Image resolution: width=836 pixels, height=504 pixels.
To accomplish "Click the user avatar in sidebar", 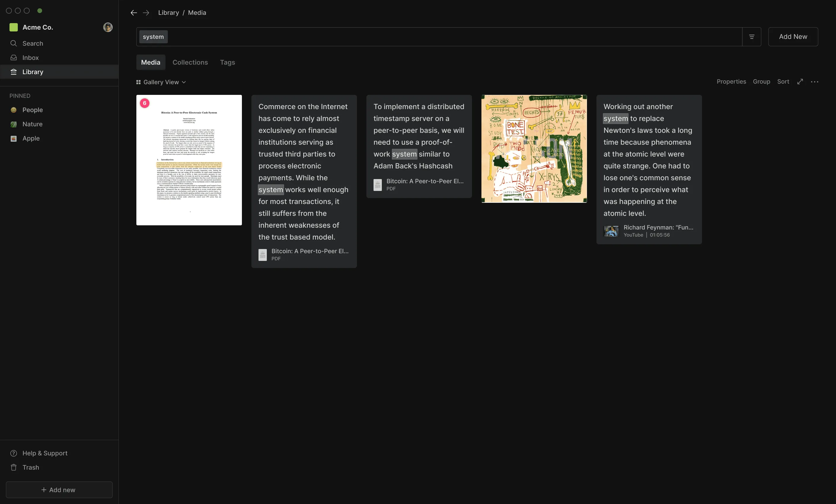I will click(108, 27).
